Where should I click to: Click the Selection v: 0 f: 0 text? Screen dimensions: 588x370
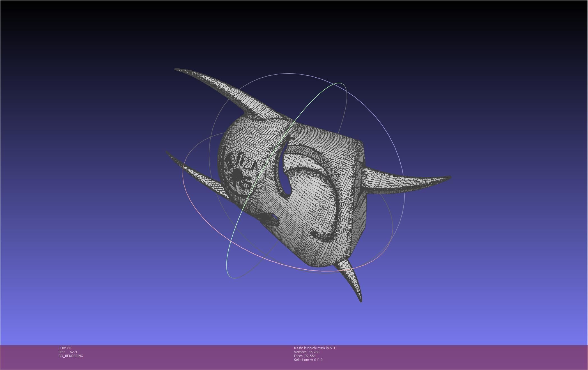pos(308,360)
